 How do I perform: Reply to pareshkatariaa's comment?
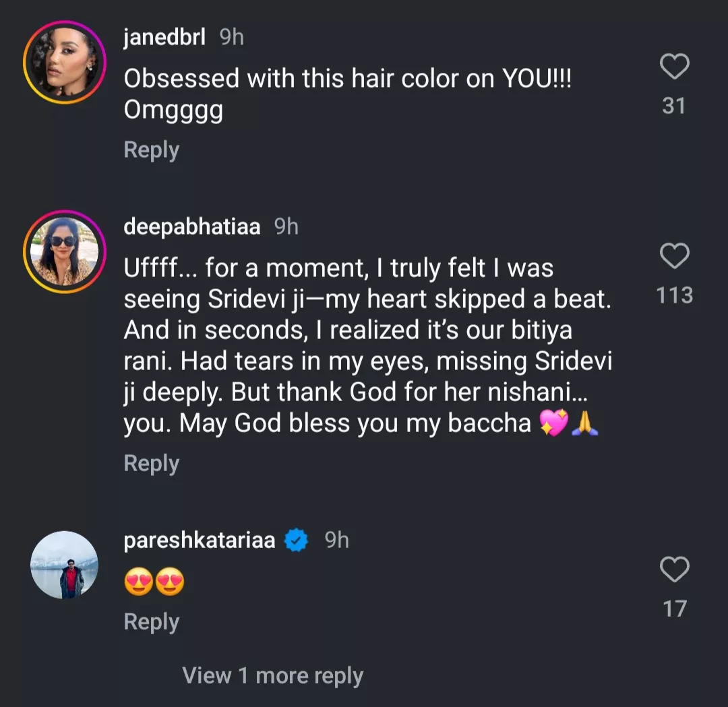click(151, 622)
